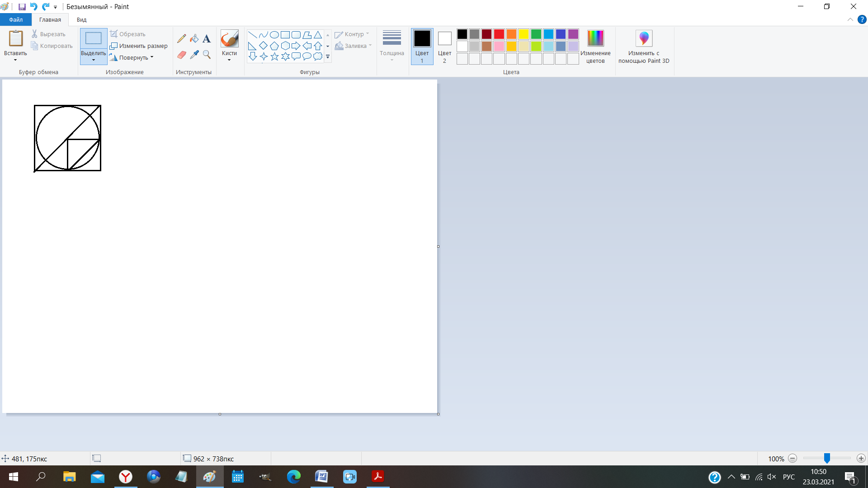
Task: Pick the red color swatch in palette
Action: click(x=499, y=34)
